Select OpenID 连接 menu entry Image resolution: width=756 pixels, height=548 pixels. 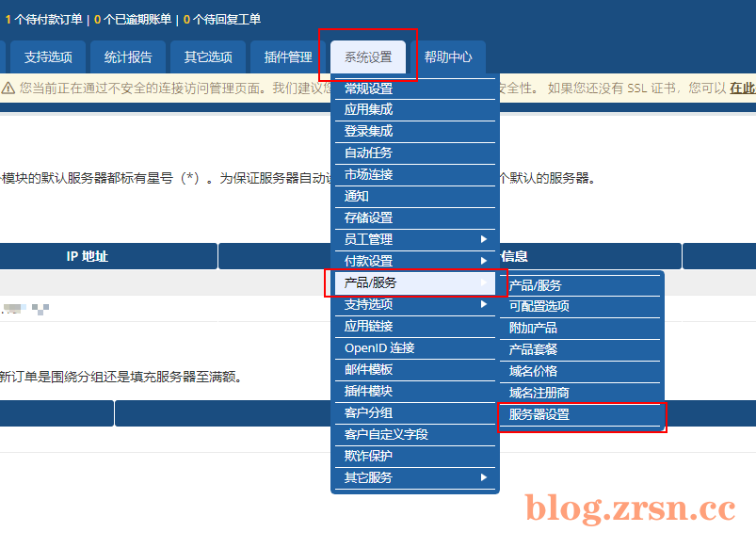[x=415, y=347]
